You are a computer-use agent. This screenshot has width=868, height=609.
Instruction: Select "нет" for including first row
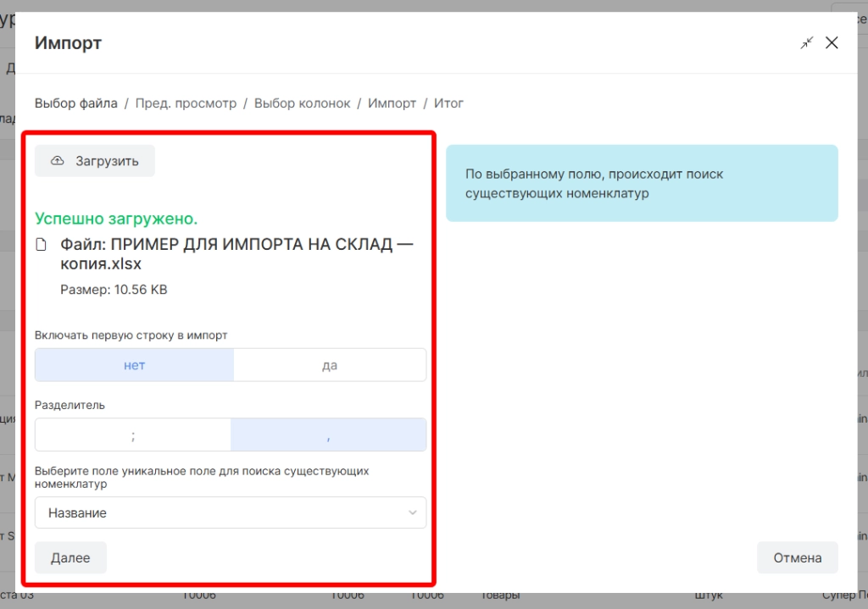(134, 365)
